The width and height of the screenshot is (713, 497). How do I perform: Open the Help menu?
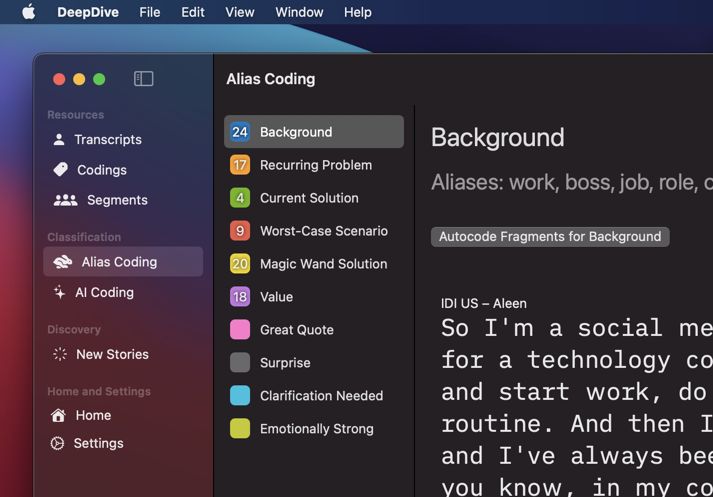358,12
